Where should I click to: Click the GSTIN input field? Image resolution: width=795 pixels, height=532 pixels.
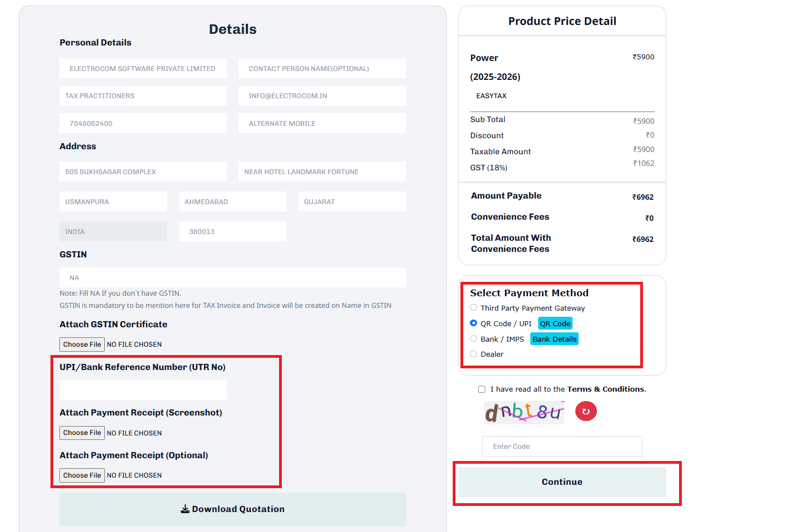232,277
